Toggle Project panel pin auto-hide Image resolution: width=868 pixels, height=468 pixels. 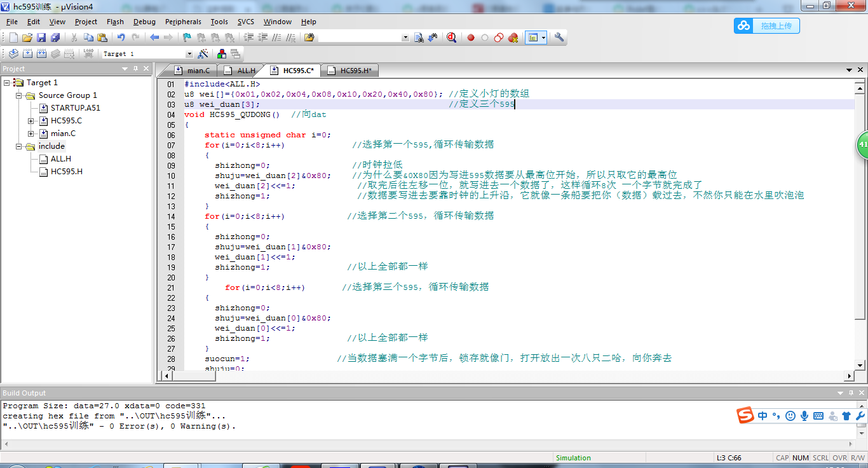(135, 68)
